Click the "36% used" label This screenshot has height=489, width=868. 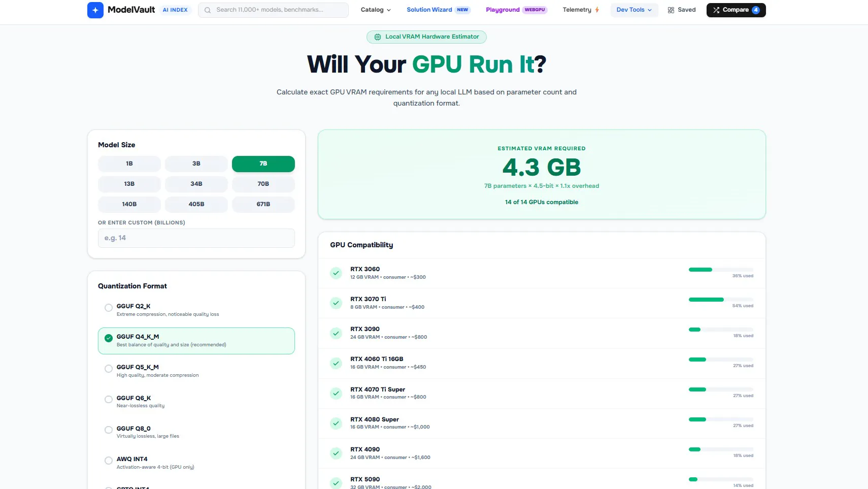(743, 276)
